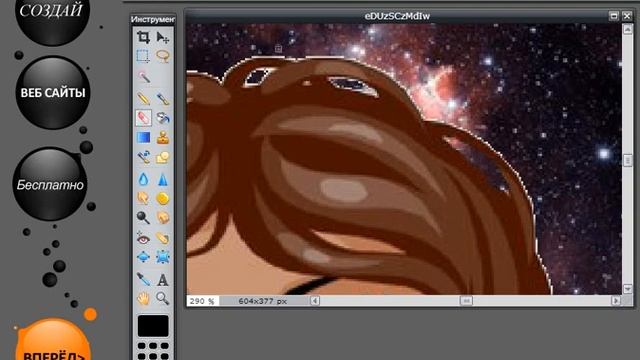Select the Crop tool
This screenshot has height=360, width=640.
coord(143,38)
